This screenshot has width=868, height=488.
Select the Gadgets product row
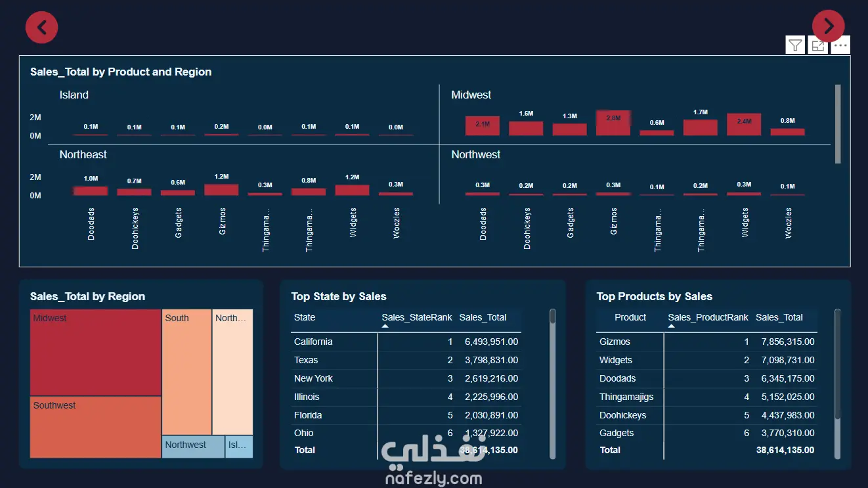pyautogui.click(x=707, y=433)
